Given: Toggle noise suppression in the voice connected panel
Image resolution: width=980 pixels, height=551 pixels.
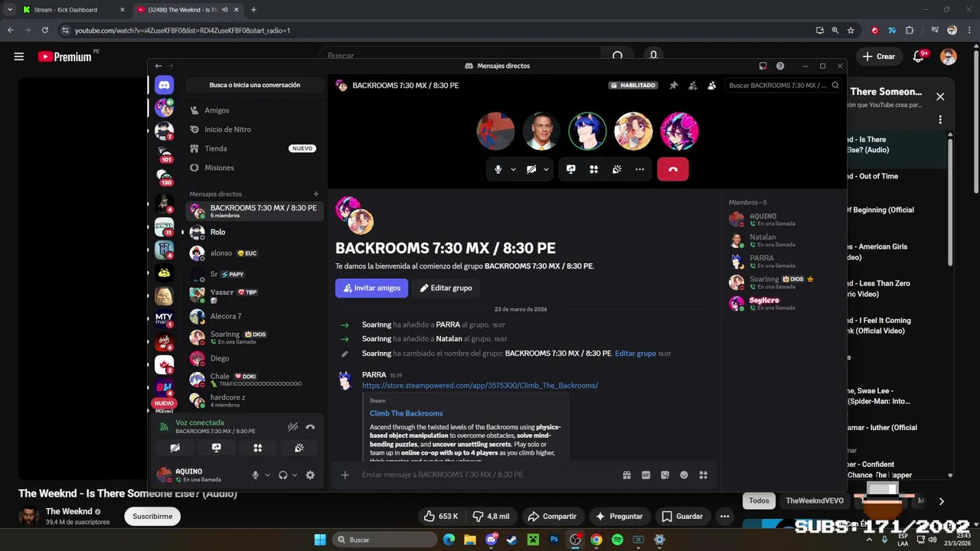Looking at the screenshot, I should (x=292, y=427).
